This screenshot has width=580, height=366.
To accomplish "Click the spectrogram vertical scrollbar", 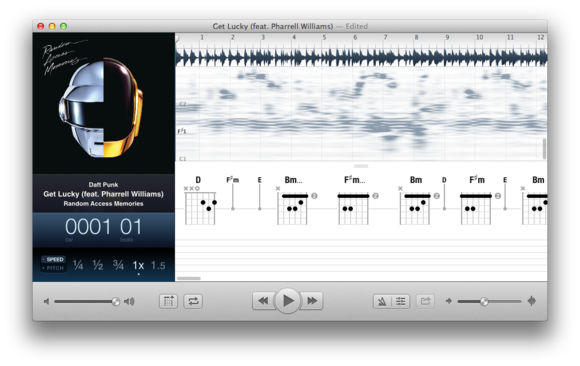I will (x=544, y=149).
